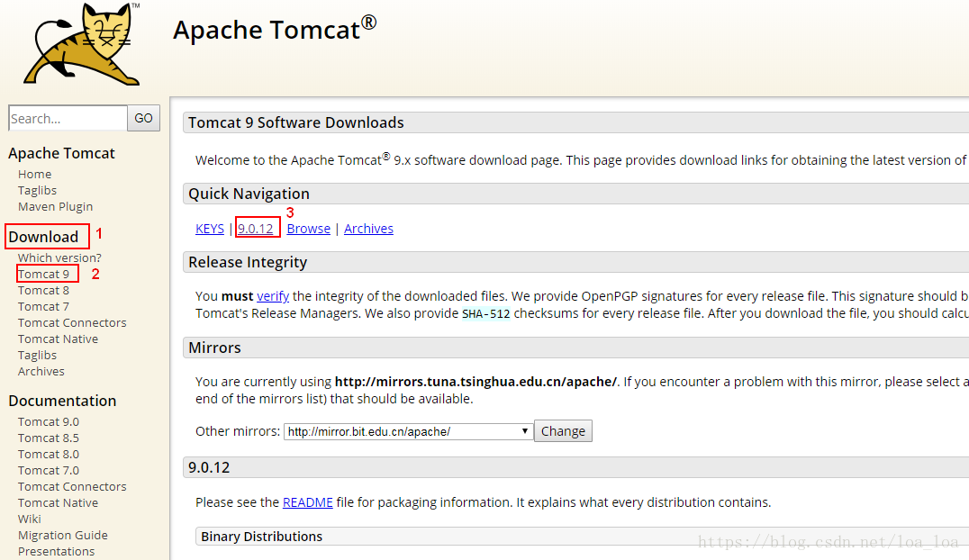
Task: Click the '9.0.12' section heading
Action: click(x=209, y=467)
